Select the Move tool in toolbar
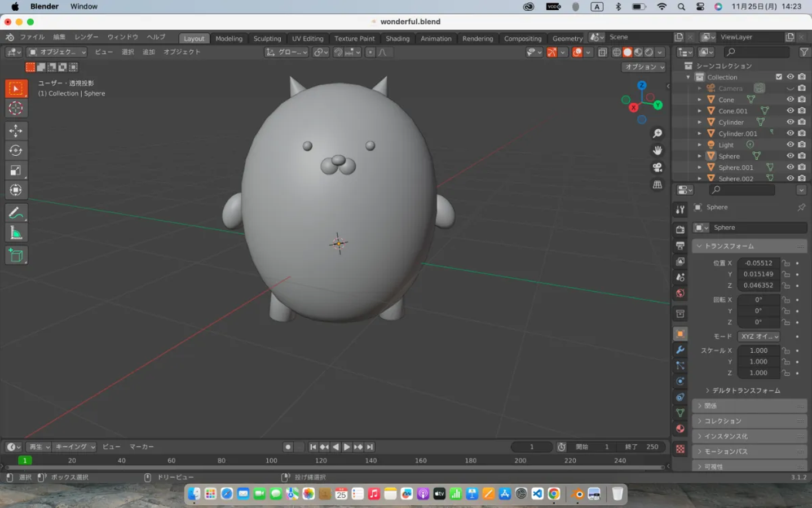The image size is (812, 508). [16, 131]
